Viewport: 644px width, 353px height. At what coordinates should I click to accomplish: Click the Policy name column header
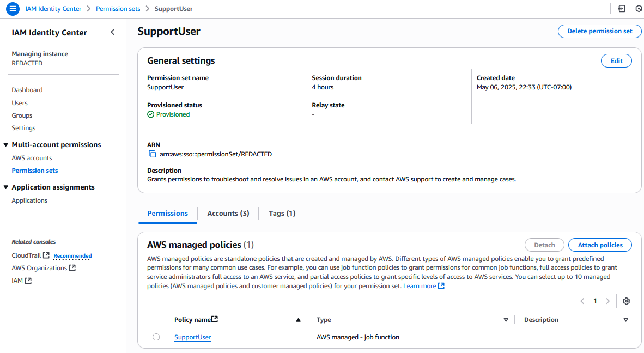(192, 320)
